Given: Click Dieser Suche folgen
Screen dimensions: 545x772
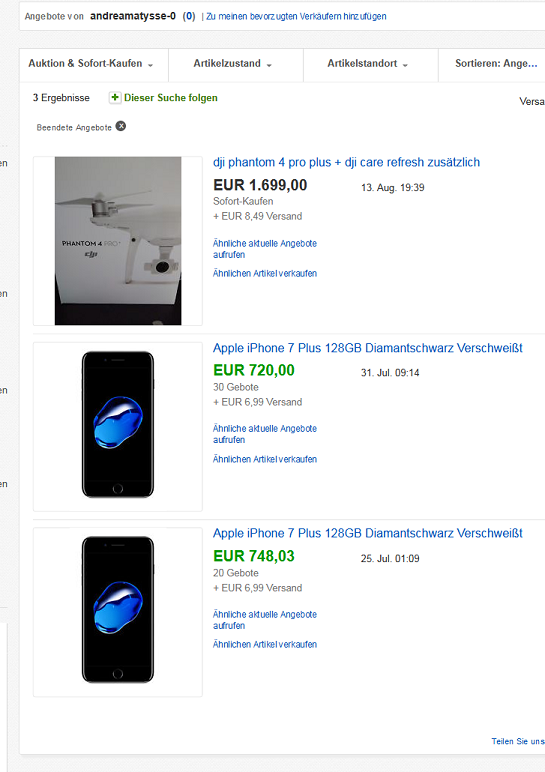Looking at the screenshot, I should pos(170,97).
